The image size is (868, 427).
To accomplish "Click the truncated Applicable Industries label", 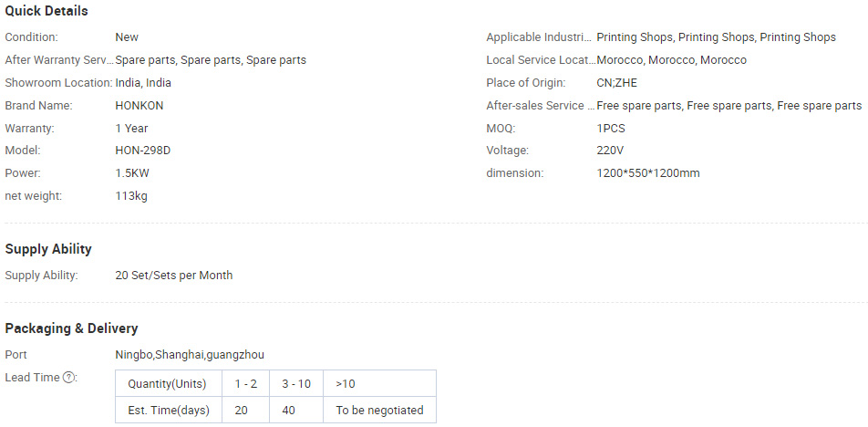I will tap(539, 37).
